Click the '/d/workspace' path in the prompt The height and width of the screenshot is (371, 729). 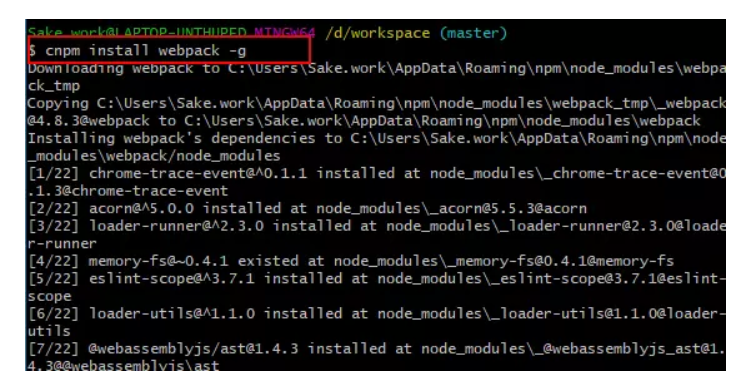tap(378, 33)
